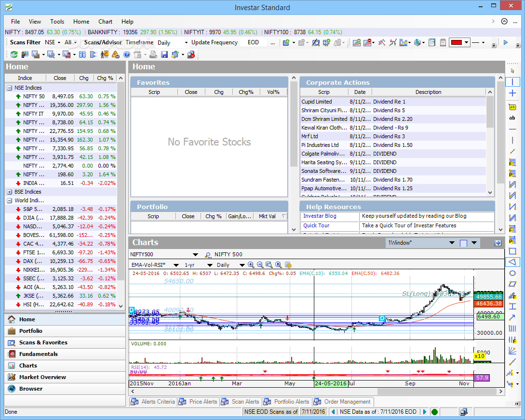Select the rectangle drawing tool
Image resolution: width=525 pixels, height=420 pixels.
(x=512, y=251)
